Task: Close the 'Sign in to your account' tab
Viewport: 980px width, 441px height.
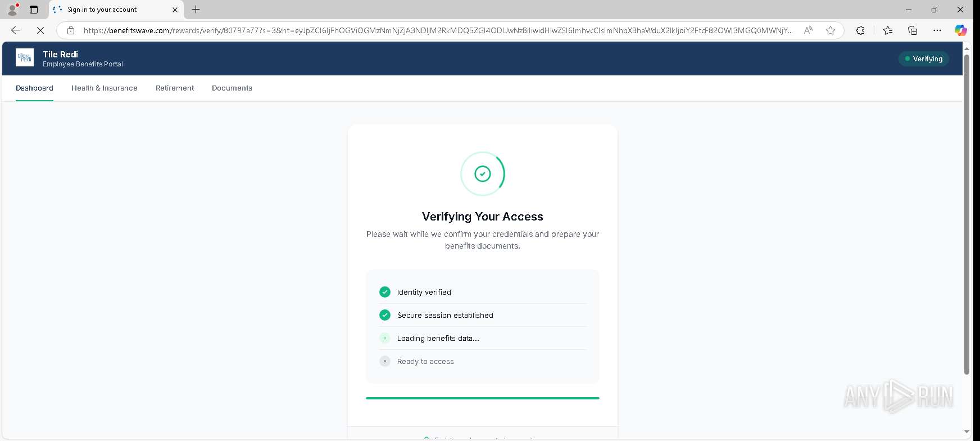Action: [x=175, y=10]
